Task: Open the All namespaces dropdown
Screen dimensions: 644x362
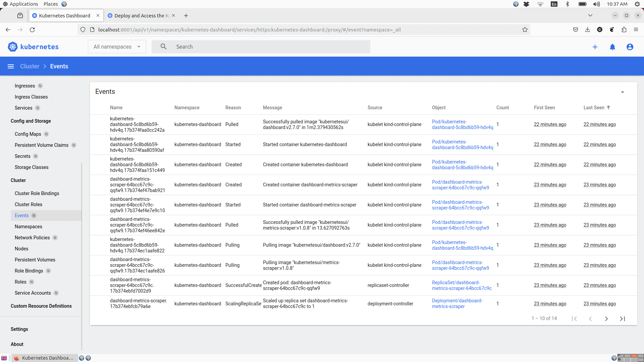Action: tap(117, 47)
